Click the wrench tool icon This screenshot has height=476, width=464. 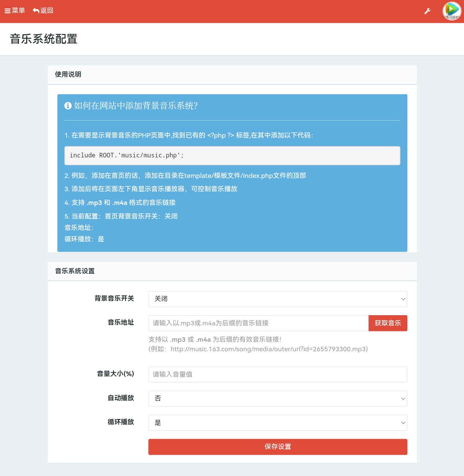point(427,11)
